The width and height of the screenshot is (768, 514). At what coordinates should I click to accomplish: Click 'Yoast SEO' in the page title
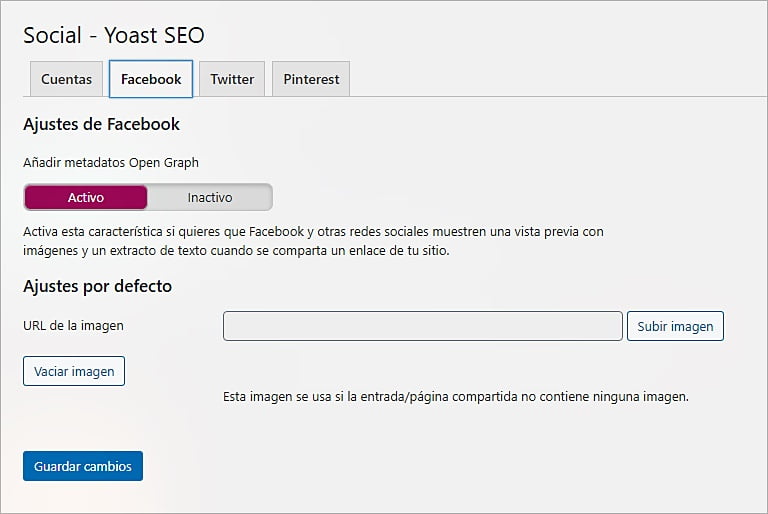pos(158,35)
